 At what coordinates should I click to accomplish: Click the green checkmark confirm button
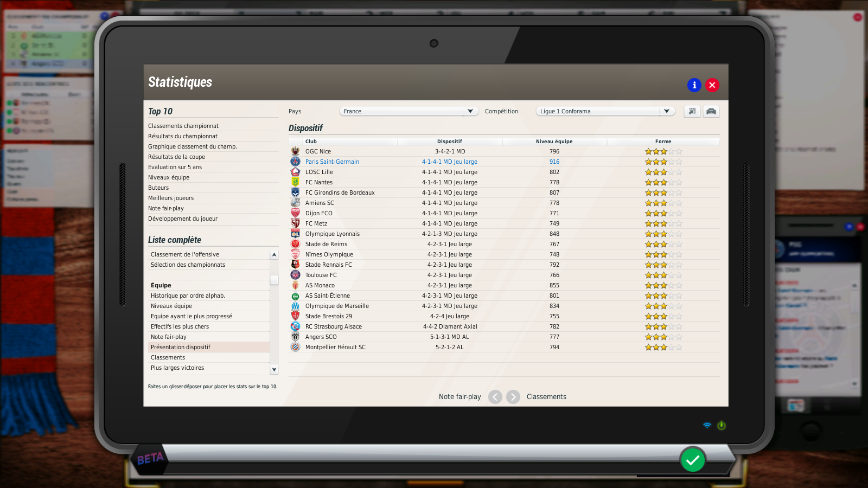pos(693,460)
